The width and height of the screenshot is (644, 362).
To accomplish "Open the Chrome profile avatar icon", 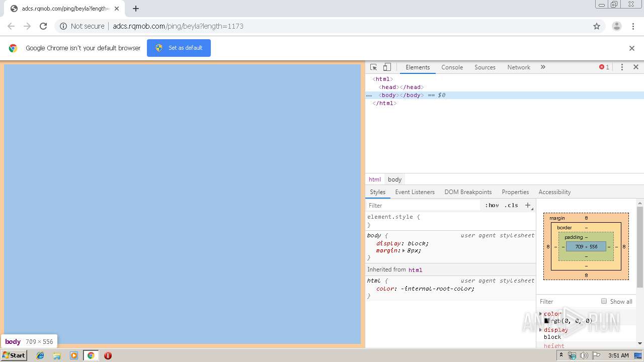I will tap(617, 26).
